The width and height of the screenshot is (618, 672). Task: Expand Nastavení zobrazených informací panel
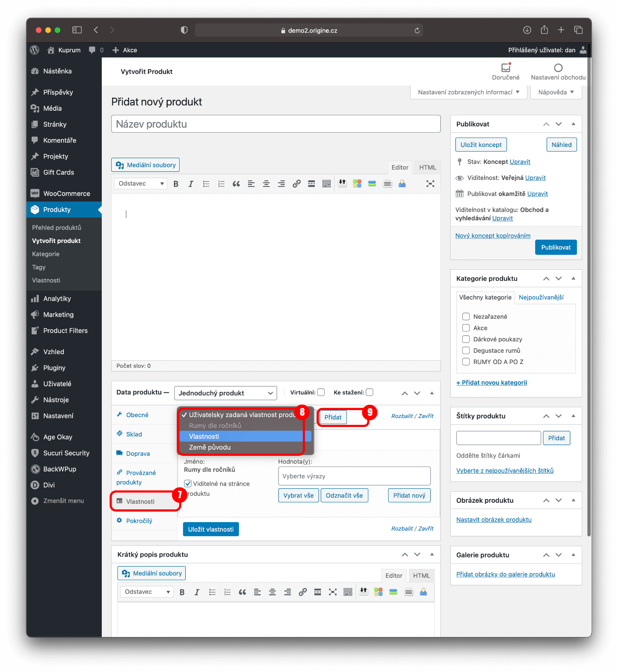[x=468, y=92]
